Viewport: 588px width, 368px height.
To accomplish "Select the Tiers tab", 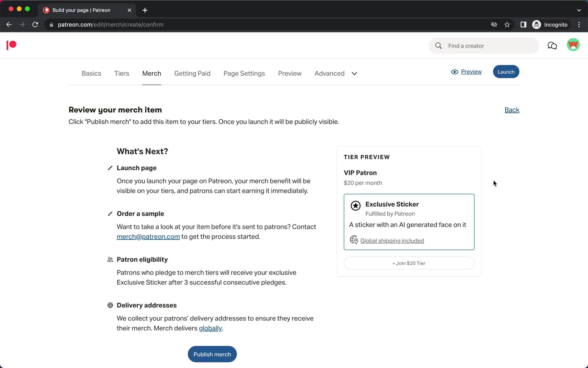I will [122, 73].
